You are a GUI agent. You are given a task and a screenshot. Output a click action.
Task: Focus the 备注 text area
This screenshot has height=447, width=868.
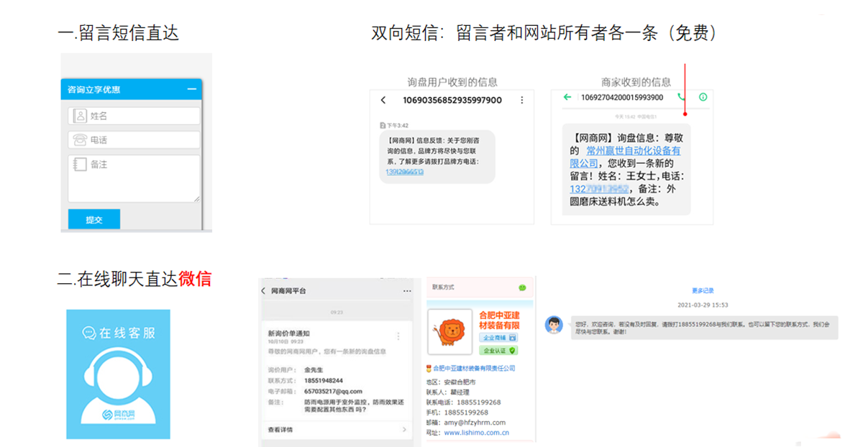pyautogui.click(x=134, y=178)
